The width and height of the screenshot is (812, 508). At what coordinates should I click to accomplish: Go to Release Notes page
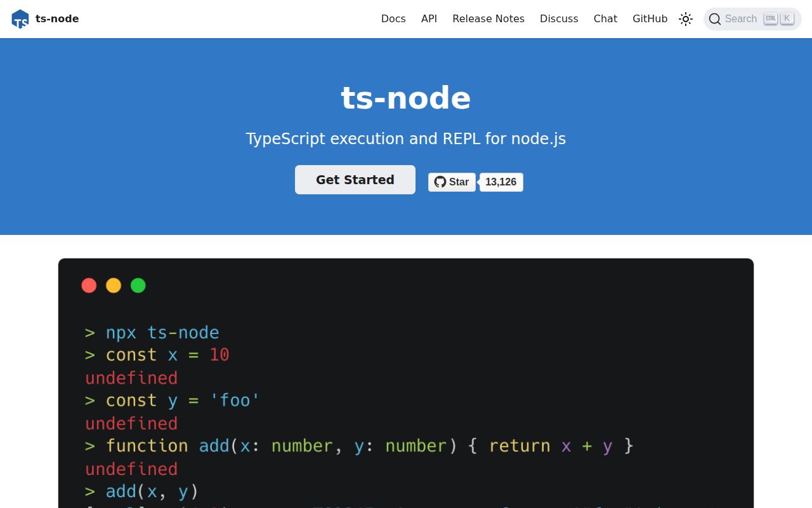pyautogui.click(x=488, y=19)
